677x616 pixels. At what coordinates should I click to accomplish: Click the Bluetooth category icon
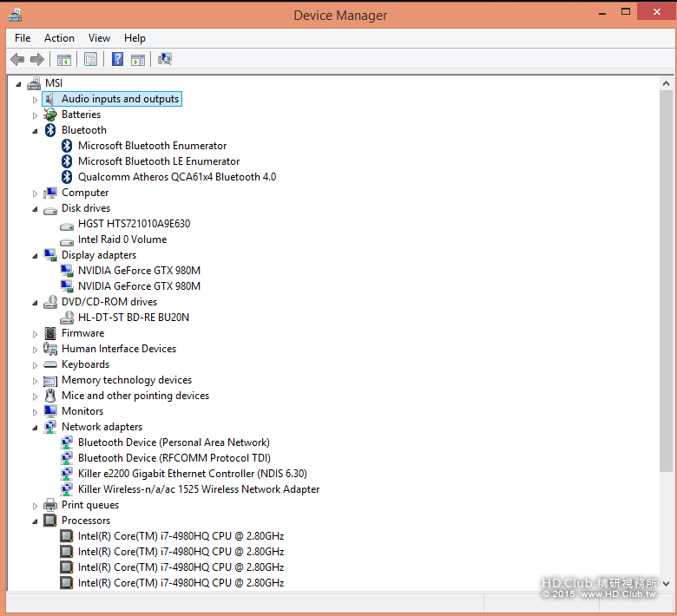(x=50, y=130)
